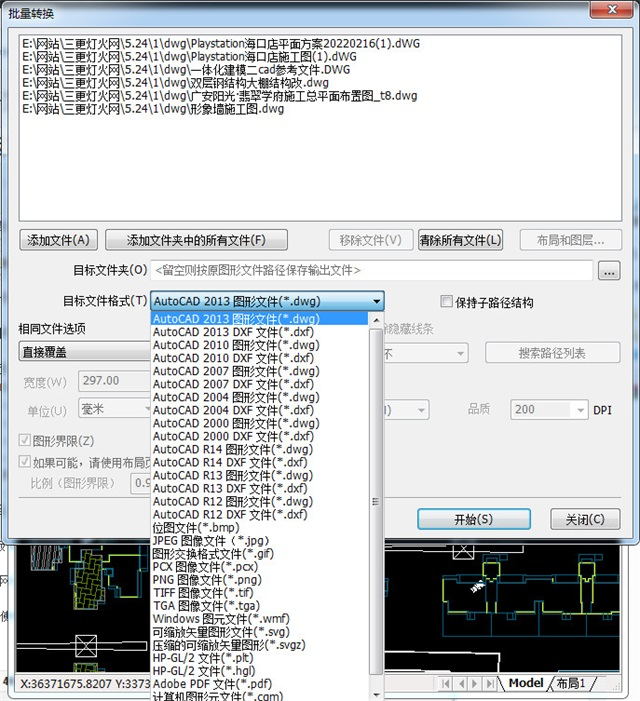This screenshot has height=701, width=640.
Task: Select file 形象墙施工图.dwg
Action: pos(153,108)
